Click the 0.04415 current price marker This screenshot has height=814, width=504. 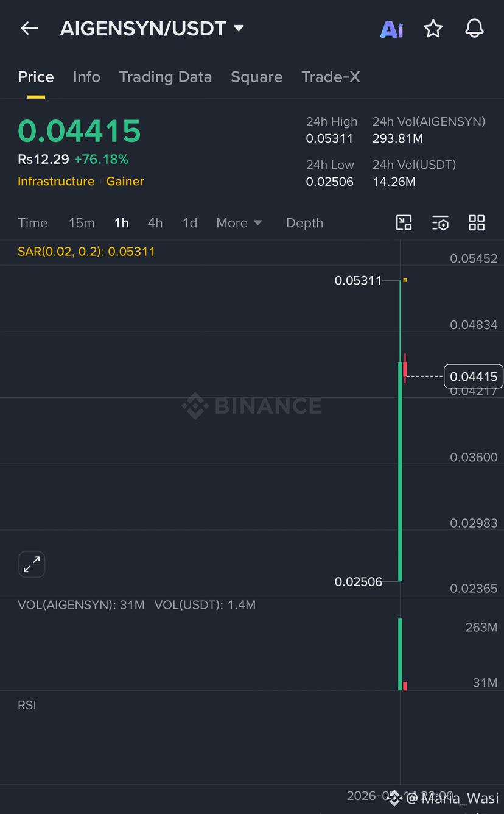[x=474, y=377]
